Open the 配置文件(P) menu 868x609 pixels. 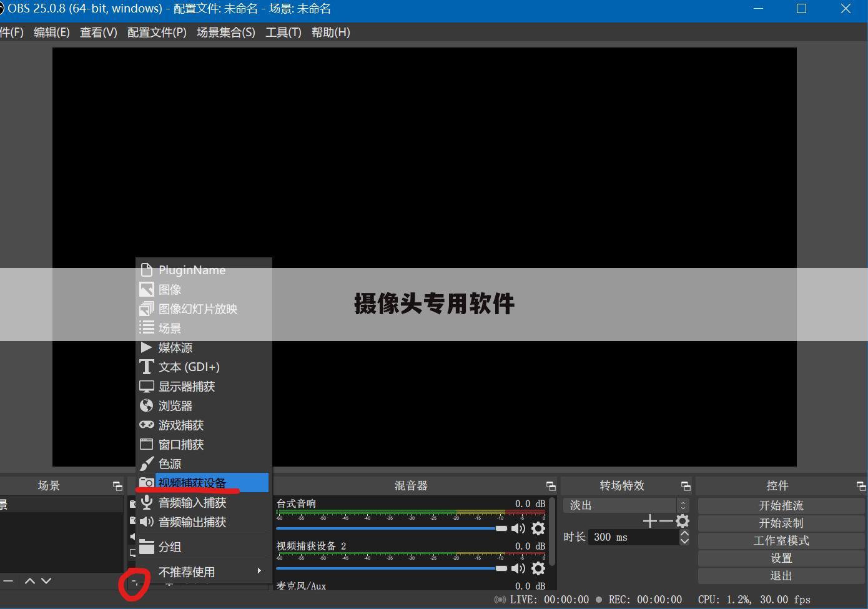click(x=157, y=32)
